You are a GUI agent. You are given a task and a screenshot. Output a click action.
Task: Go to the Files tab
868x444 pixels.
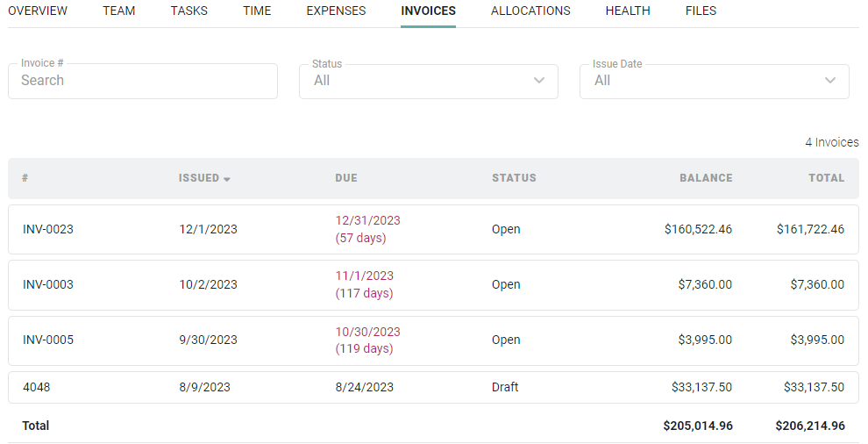pos(701,11)
